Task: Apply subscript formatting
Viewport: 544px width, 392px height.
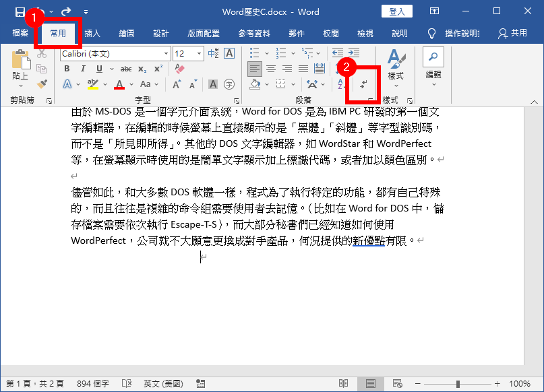Action: (x=142, y=69)
